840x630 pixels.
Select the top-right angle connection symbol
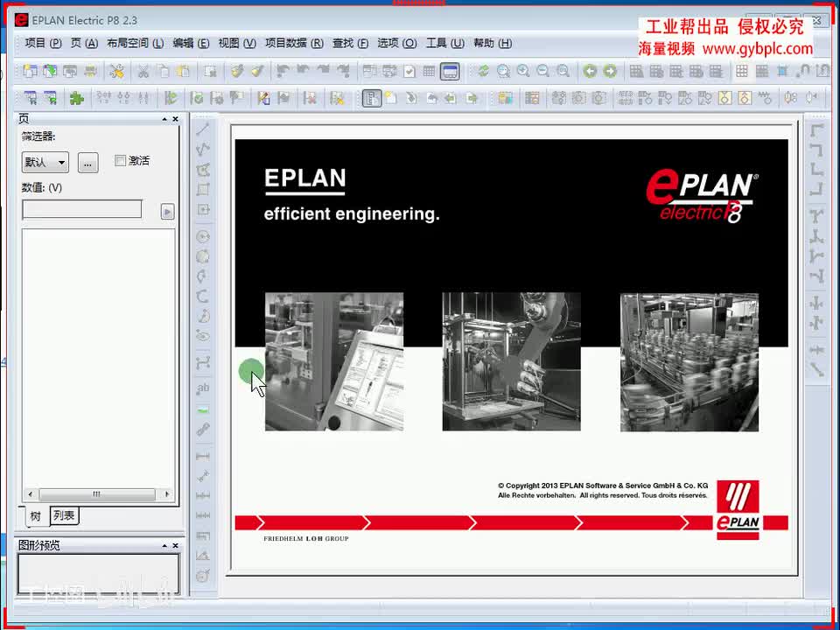816,150
